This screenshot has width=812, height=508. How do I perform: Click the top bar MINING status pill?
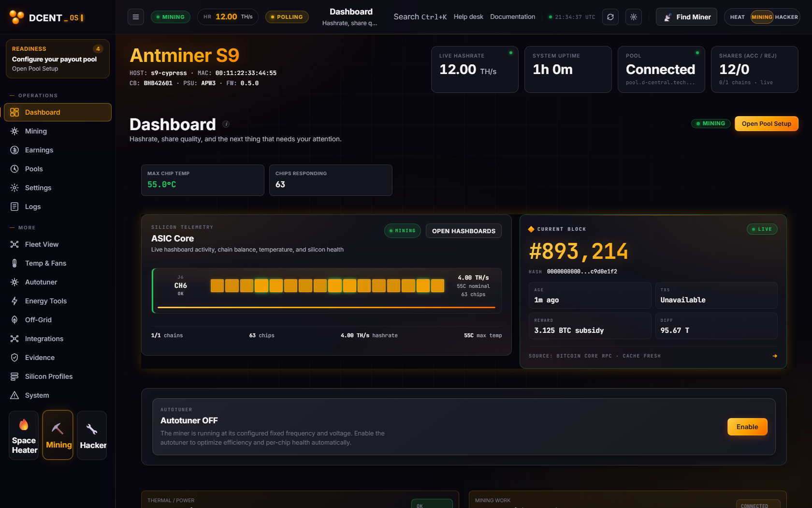tap(171, 17)
